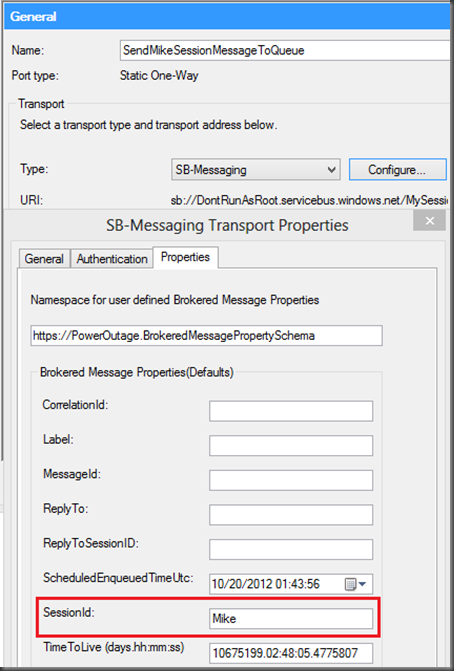The image size is (454, 671).
Task: Switch to the Authentication tab
Action: [112, 258]
